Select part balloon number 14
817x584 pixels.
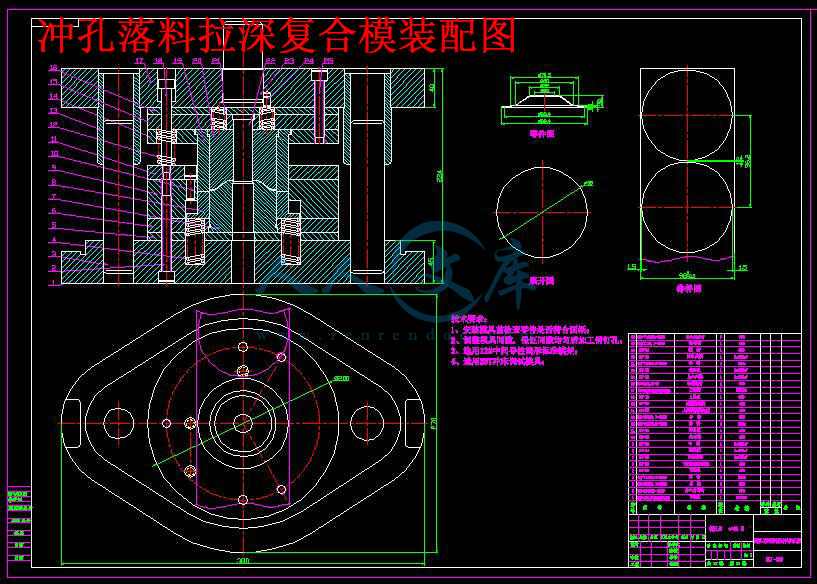[x=53, y=96]
